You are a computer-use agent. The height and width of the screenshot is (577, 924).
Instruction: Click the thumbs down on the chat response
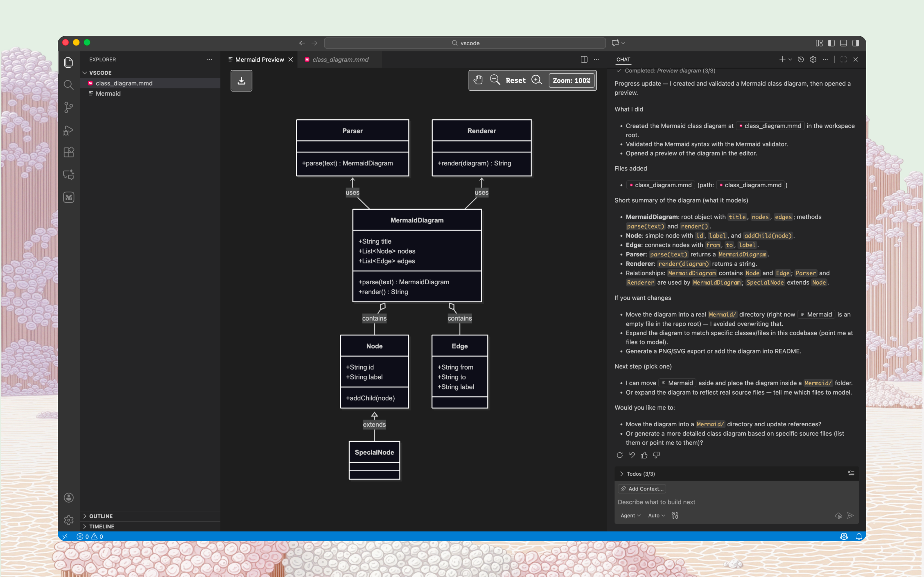click(656, 455)
